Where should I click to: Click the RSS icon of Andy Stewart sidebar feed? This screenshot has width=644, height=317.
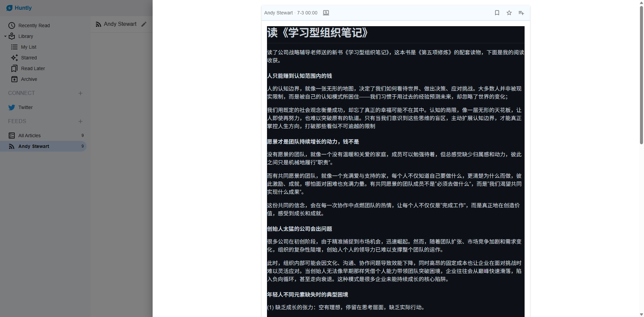pos(12,147)
